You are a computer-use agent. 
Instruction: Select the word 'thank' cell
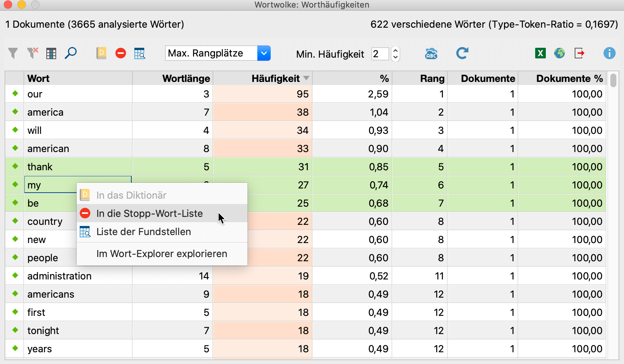coord(78,167)
